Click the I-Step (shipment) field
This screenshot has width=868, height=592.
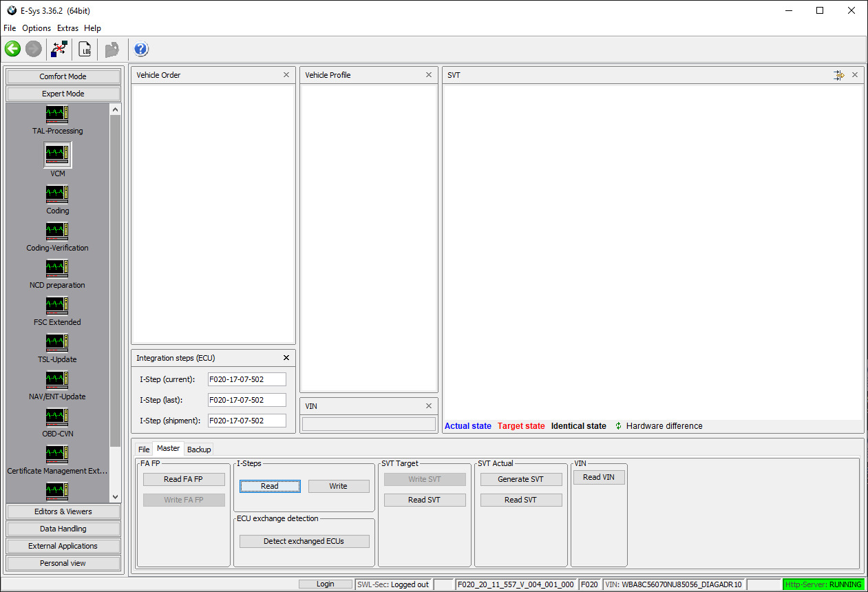pyautogui.click(x=247, y=421)
